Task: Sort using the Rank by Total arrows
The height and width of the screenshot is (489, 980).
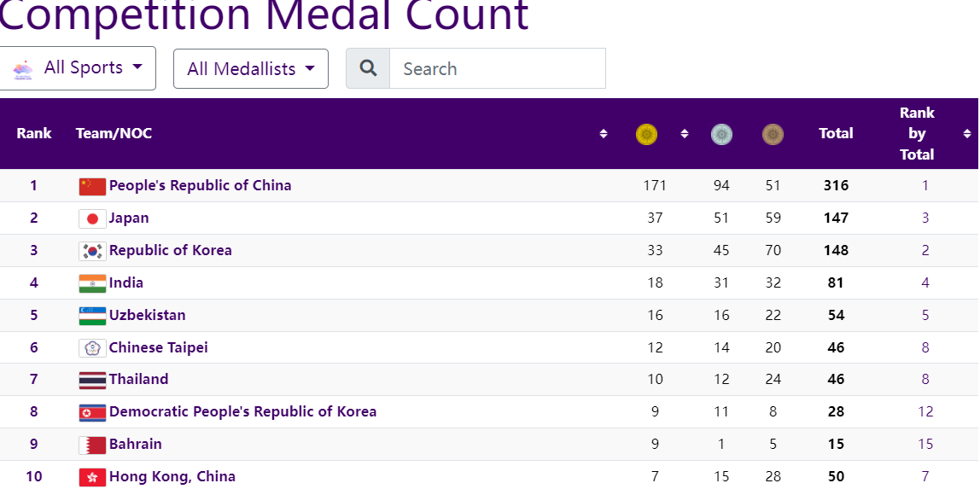Action: click(967, 134)
